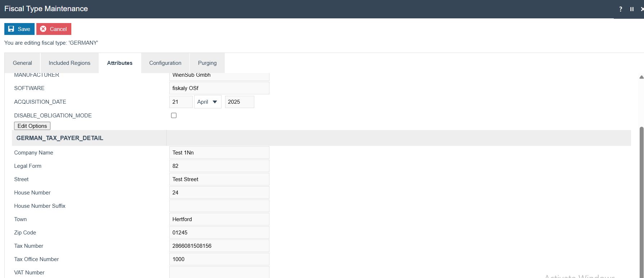
Task: Click the pause icon in title bar
Action: coord(632,9)
